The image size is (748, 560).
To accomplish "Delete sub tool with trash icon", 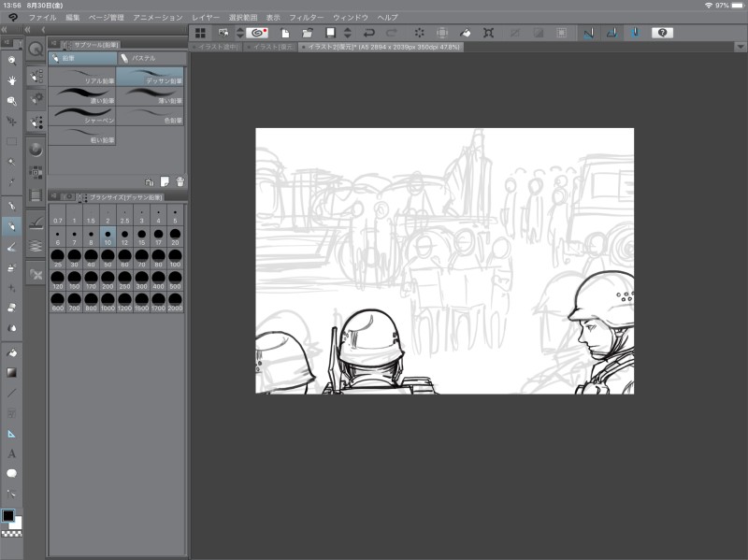I will click(x=180, y=181).
